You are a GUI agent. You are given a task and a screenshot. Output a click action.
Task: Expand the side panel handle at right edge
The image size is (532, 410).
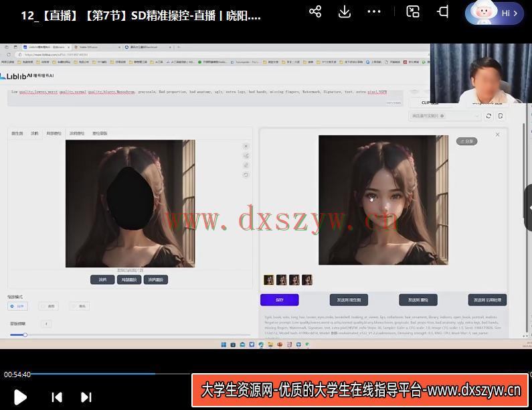[x=529, y=208]
